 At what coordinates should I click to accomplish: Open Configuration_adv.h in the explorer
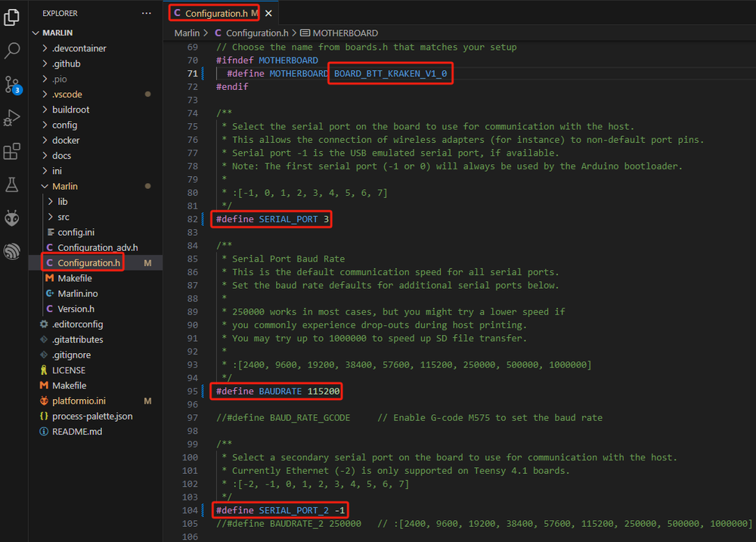98,247
